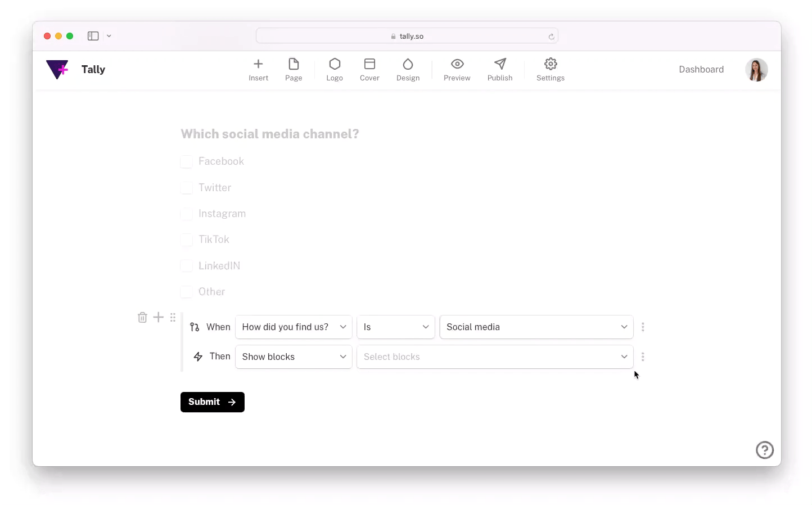This screenshot has height=505, width=812.
Task: Click the LinkedIN option label
Action: point(219,266)
